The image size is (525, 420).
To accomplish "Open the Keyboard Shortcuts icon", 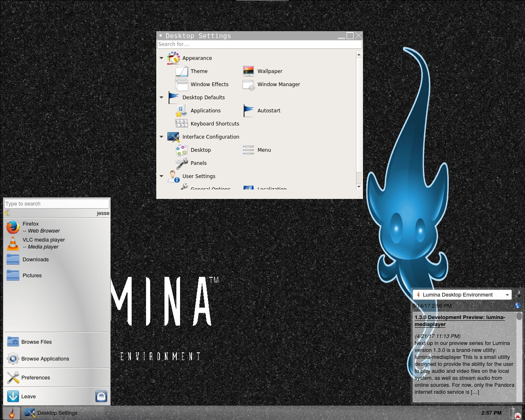I will (182, 124).
